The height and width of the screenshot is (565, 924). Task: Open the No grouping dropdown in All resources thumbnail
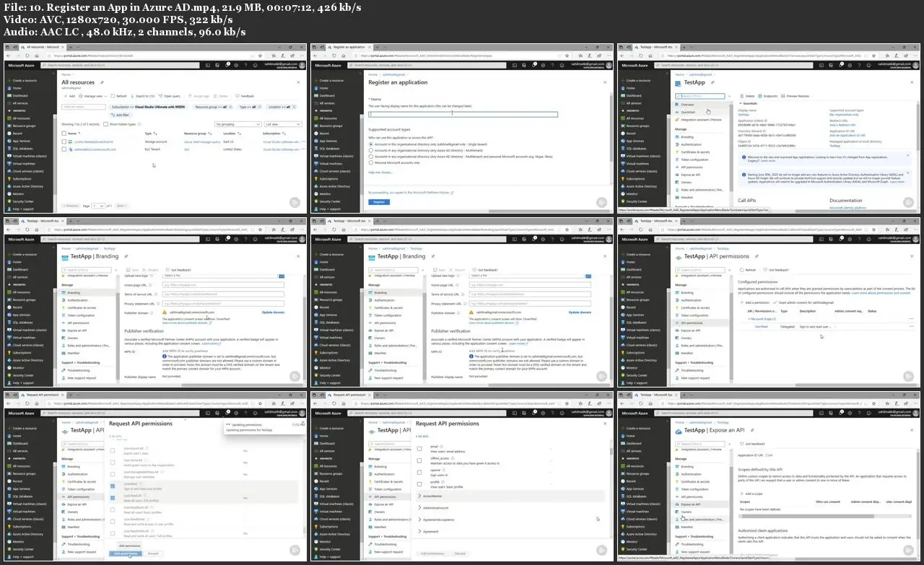point(240,124)
